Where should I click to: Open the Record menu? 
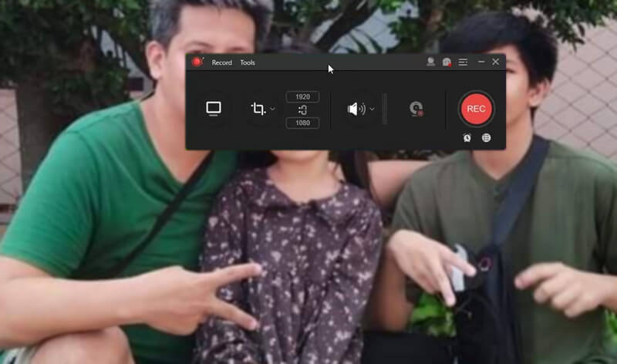coord(221,62)
